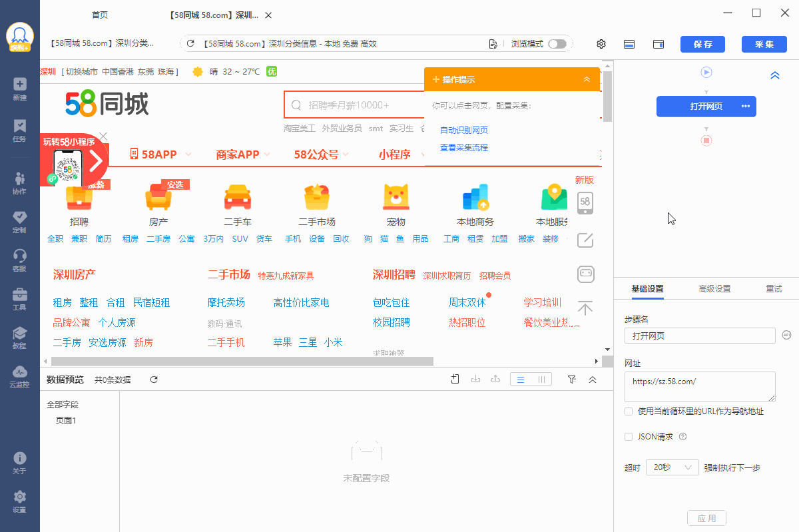Open the 关于 about sidebar icon
Viewport: 799px width, 532px height.
[19, 463]
